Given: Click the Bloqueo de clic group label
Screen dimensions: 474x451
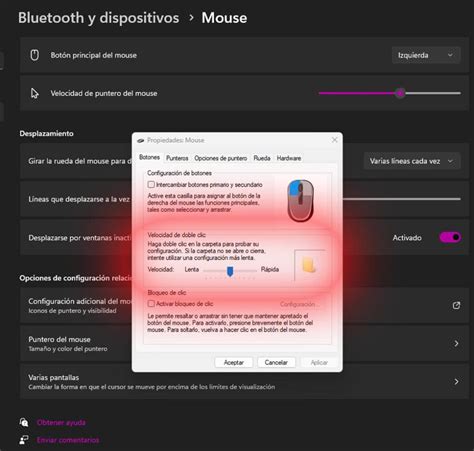Looking at the screenshot, I should pyautogui.click(x=167, y=293).
